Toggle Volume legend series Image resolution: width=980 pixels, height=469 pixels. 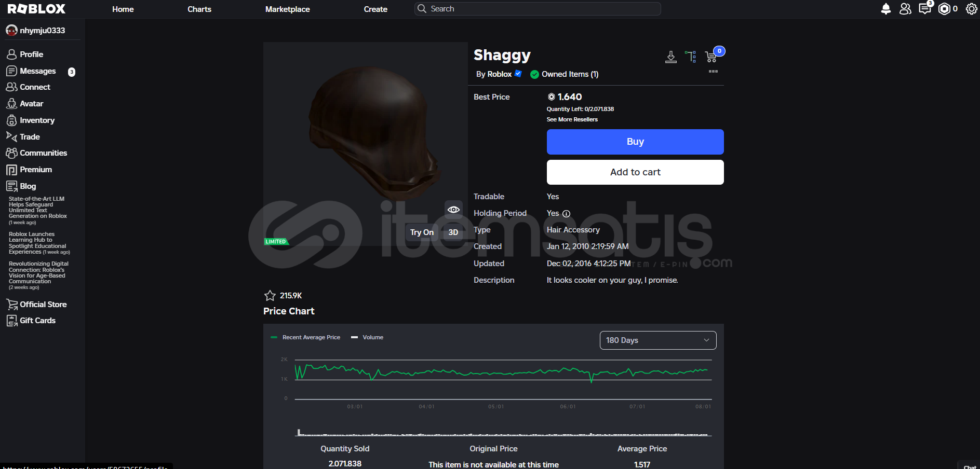tap(367, 337)
